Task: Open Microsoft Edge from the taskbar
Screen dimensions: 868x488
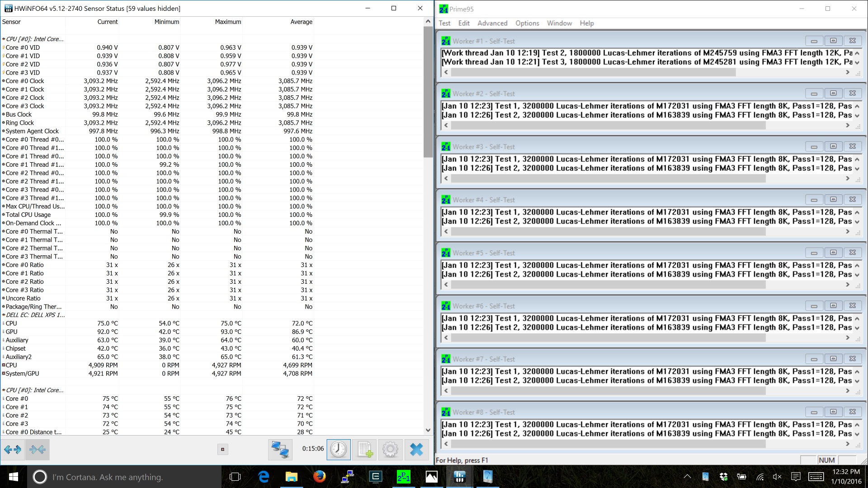Action: click(x=264, y=477)
